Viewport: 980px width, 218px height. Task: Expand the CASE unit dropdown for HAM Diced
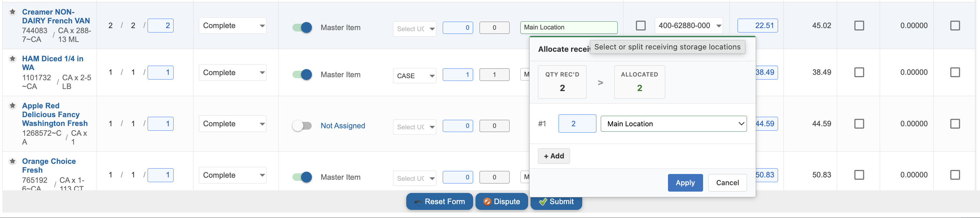(414, 76)
